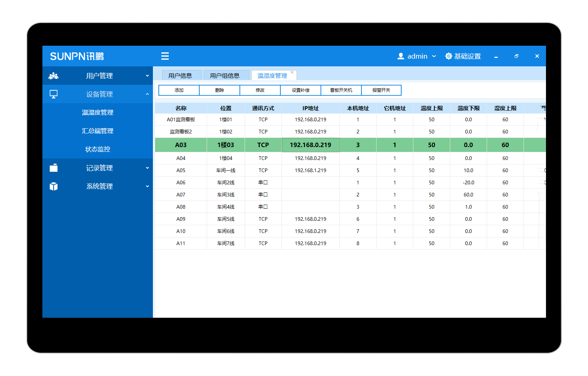
Task: Select the A11 row name
Action: (x=181, y=243)
